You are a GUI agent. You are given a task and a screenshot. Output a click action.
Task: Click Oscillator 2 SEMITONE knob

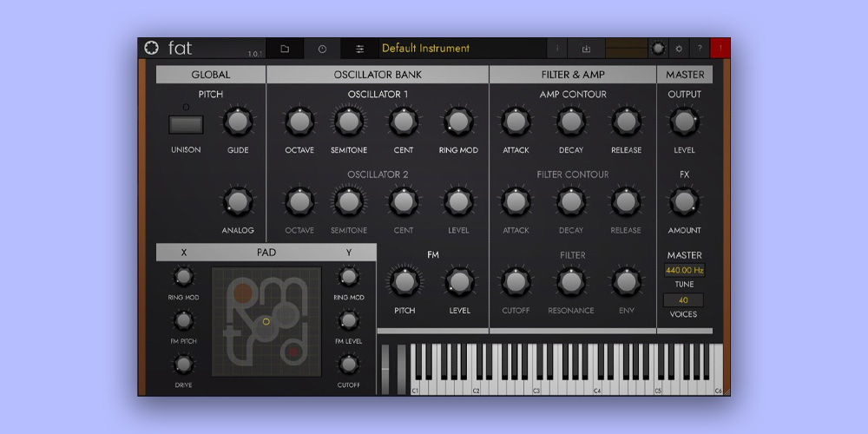pyautogui.click(x=349, y=201)
